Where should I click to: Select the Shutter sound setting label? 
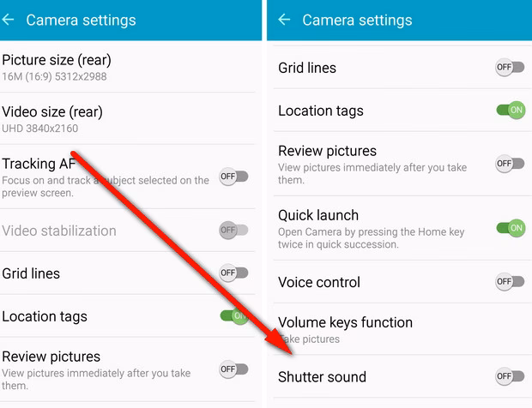point(322,377)
